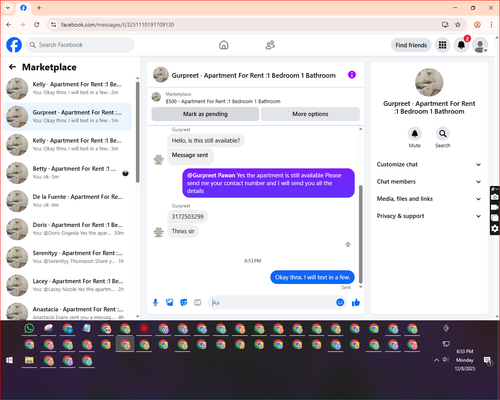Open the Chrome three-dot menu
The width and height of the screenshot is (500, 400).
click(491, 25)
